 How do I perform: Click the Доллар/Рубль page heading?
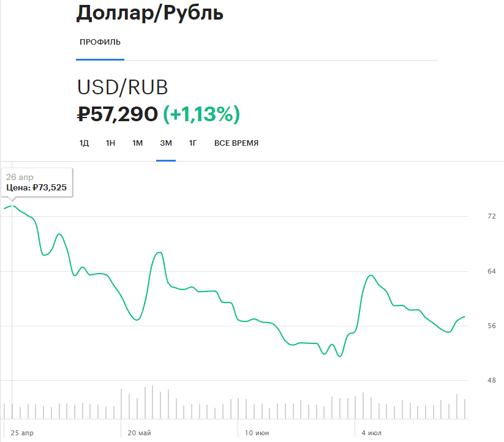pos(150,13)
